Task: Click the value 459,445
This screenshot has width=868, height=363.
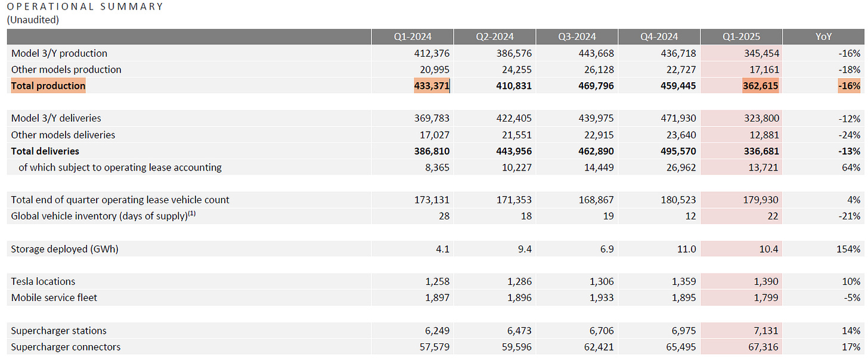Action: tap(678, 86)
